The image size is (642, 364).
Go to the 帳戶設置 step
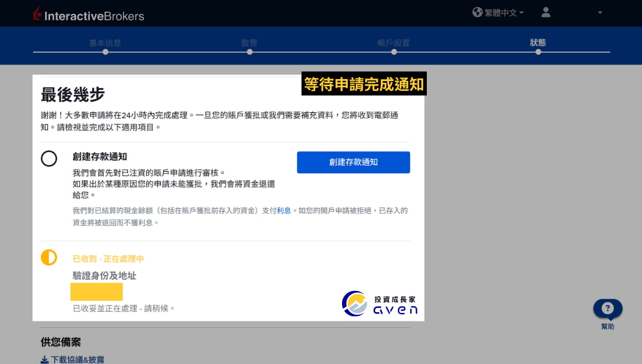tap(393, 43)
